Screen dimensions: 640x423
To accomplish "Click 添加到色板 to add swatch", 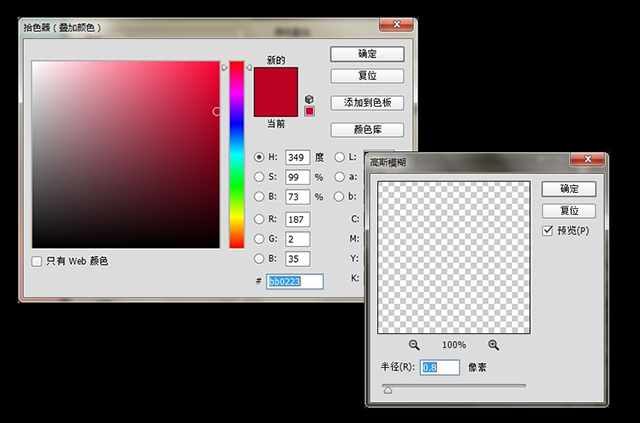I will (x=366, y=102).
